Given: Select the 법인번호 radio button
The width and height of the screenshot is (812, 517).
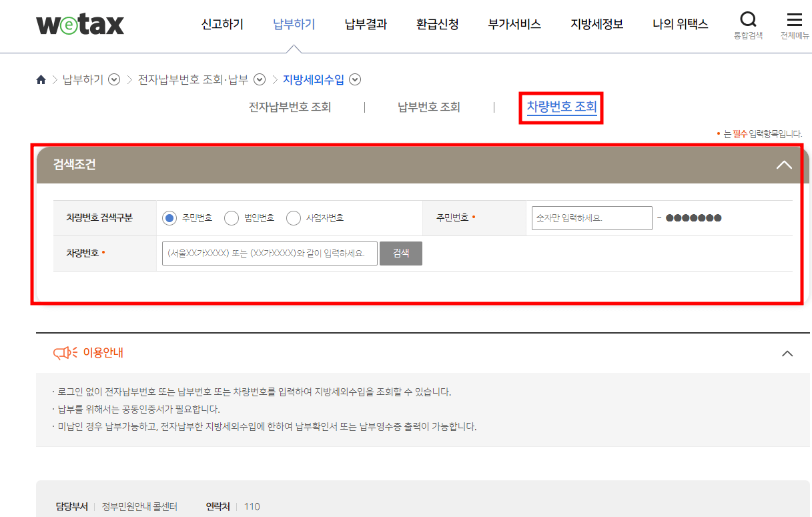Looking at the screenshot, I should tap(231, 217).
